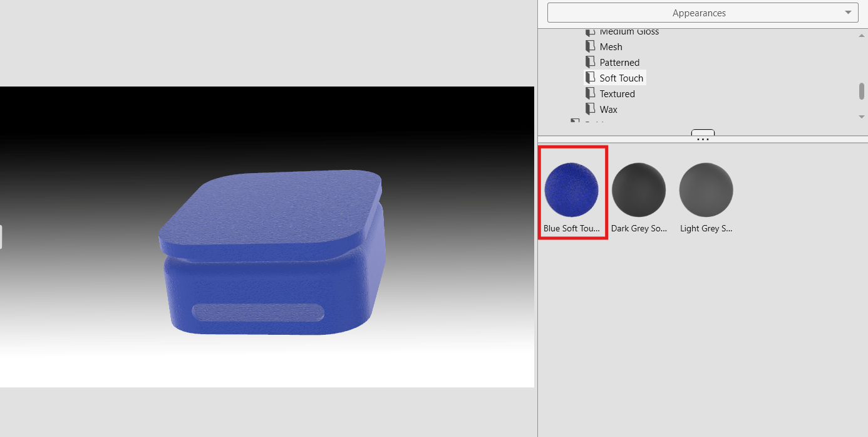Click the blue box model in viewport
This screenshot has width=868, height=437.
pos(272,253)
